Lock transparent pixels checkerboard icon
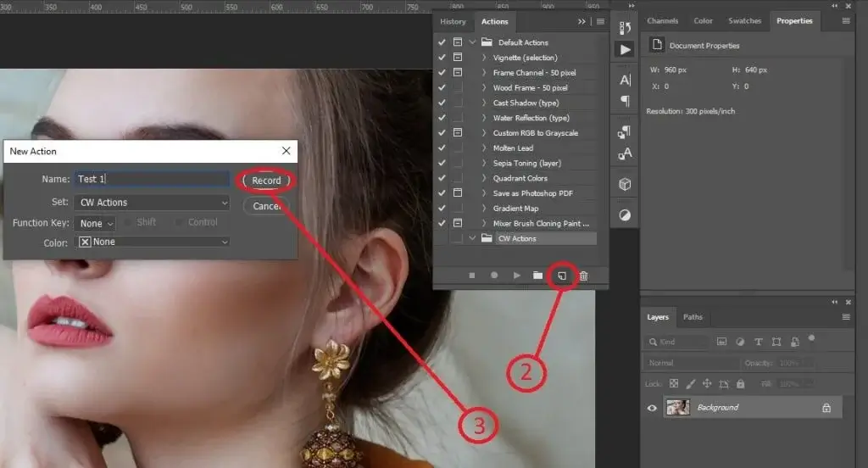 (x=674, y=384)
